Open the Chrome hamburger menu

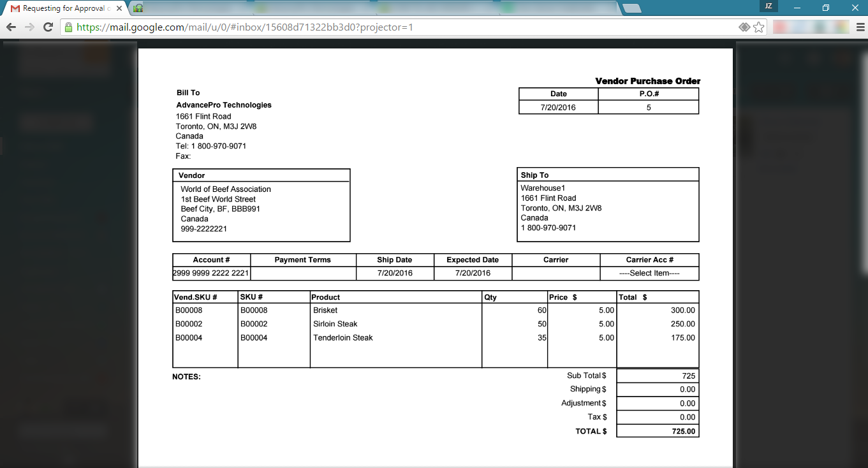tap(860, 27)
